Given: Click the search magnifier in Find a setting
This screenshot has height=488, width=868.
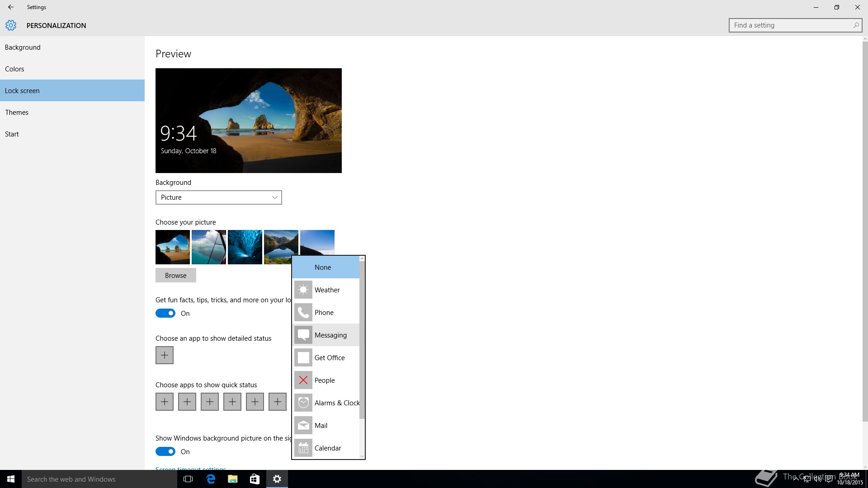Looking at the screenshot, I should pos(856,25).
